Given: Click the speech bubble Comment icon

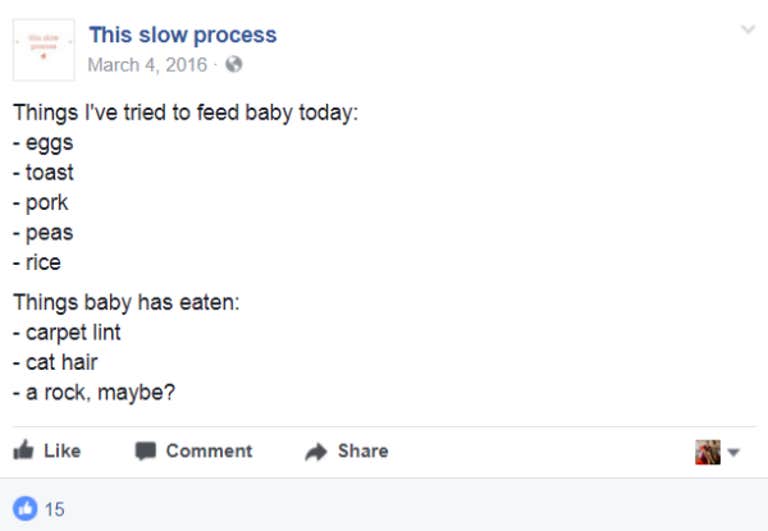Looking at the screenshot, I should (146, 451).
